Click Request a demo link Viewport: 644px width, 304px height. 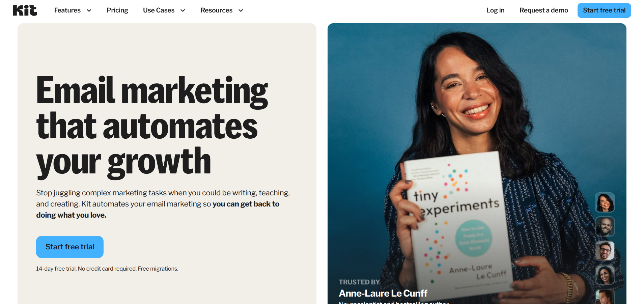pos(544,10)
